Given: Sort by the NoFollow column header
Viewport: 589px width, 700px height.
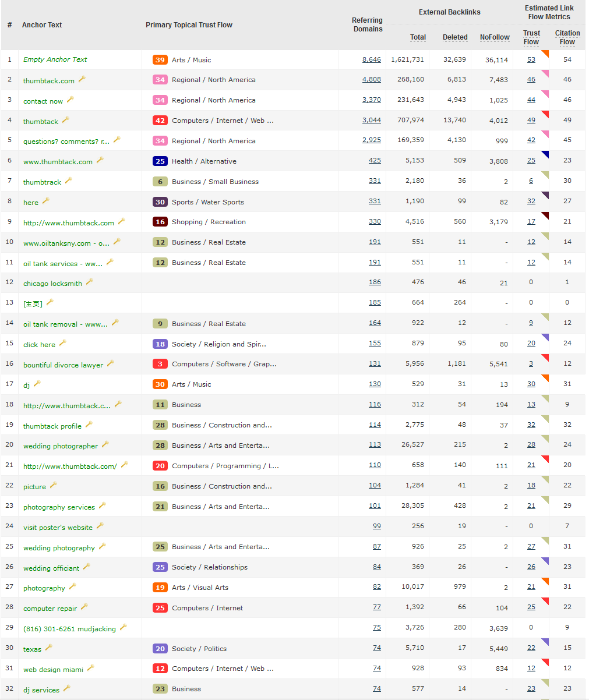Looking at the screenshot, I should 495,37.
